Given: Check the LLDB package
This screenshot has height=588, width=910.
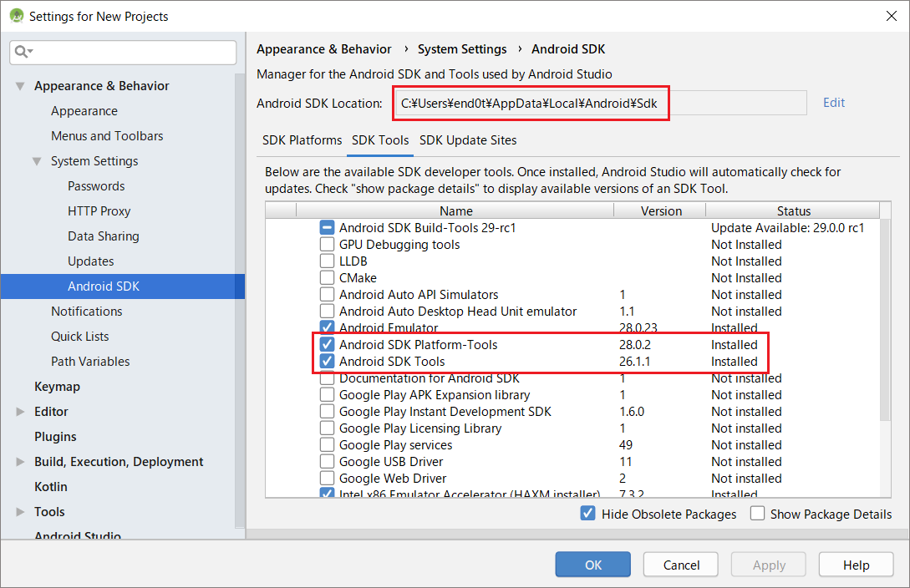Looking at the screenshot, I should tap(327, 261).
